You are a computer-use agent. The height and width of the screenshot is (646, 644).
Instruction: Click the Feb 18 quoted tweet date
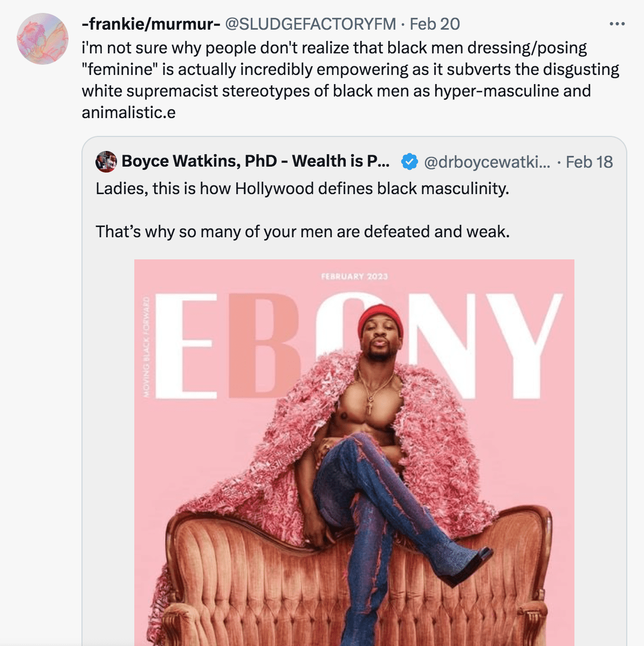point(589,162)
